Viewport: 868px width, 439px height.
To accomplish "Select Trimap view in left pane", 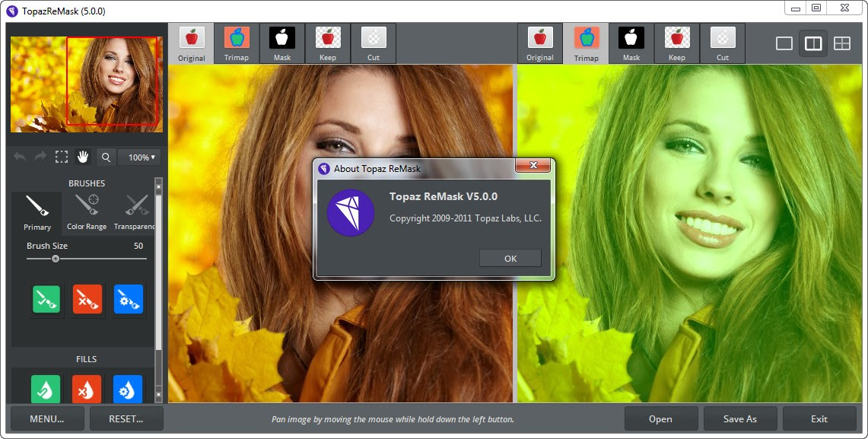I will (x=237, y=43).
